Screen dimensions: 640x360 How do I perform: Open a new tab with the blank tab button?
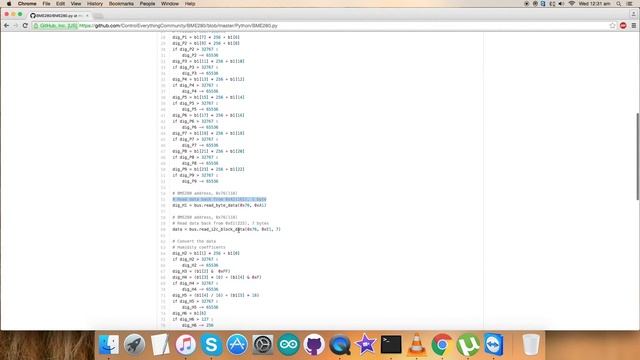98,16
